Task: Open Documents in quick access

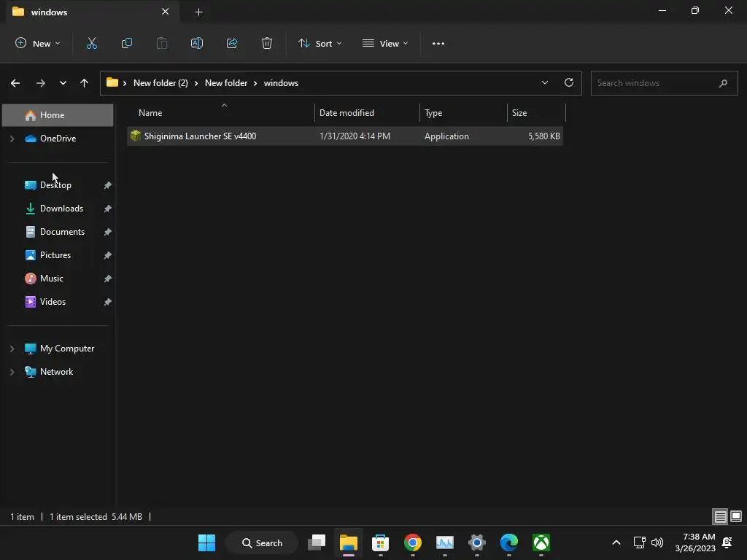Action: [63, 232]
